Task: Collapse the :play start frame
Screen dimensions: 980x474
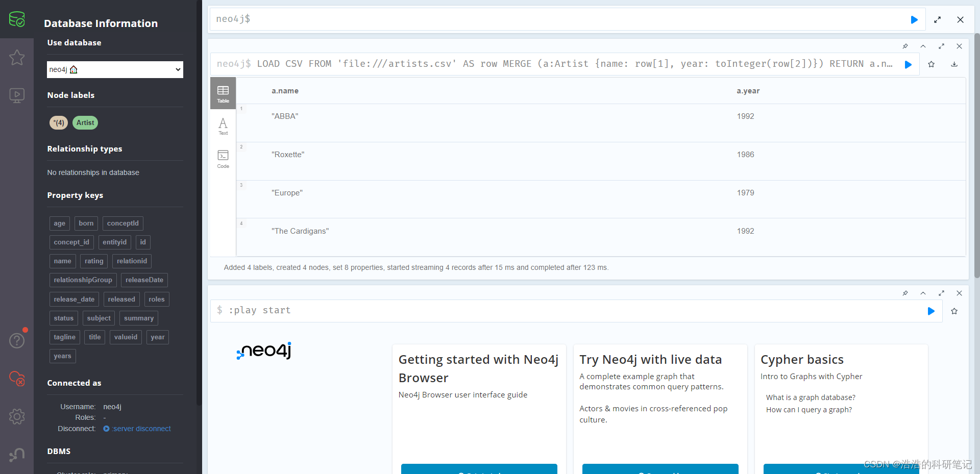Action: tap(923, 293)
